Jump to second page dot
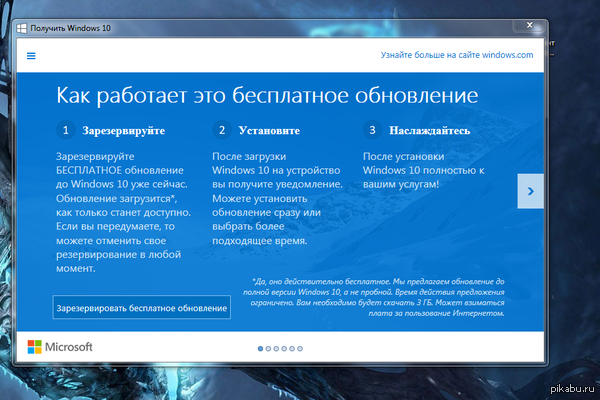 point(269,349)
